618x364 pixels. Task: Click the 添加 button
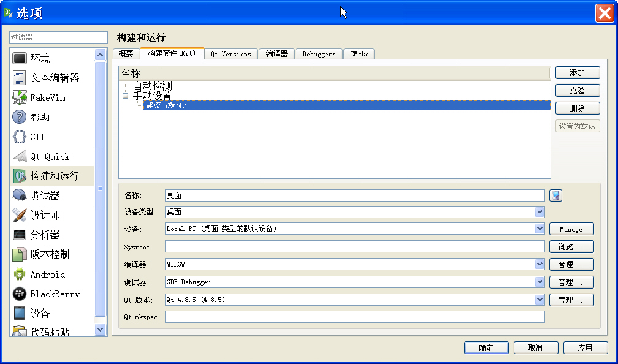578,73
